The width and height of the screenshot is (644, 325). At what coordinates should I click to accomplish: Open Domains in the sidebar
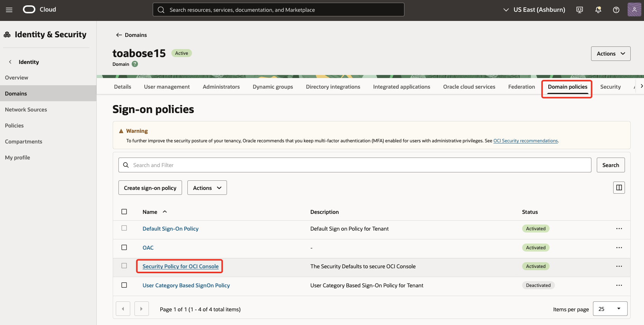[48, 94]
